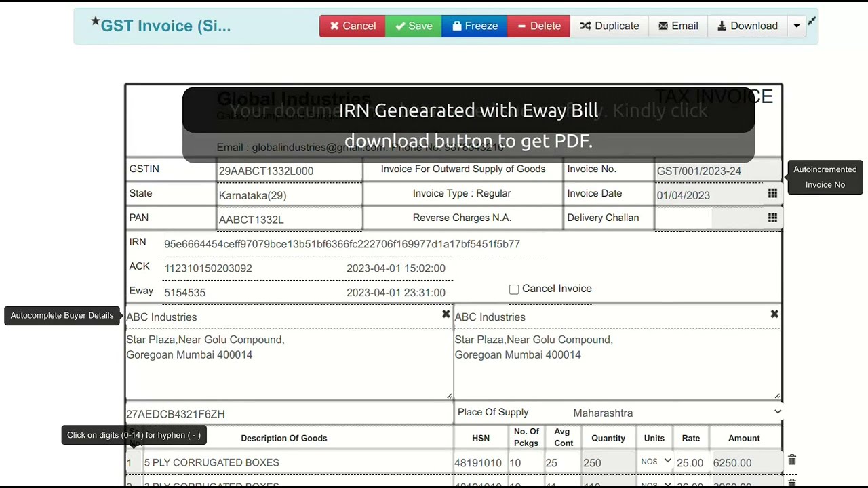The height and width of the screenshot is (488, 868).
Task: Click the buyer name field ABC Industries
Action: click(281, 317)
